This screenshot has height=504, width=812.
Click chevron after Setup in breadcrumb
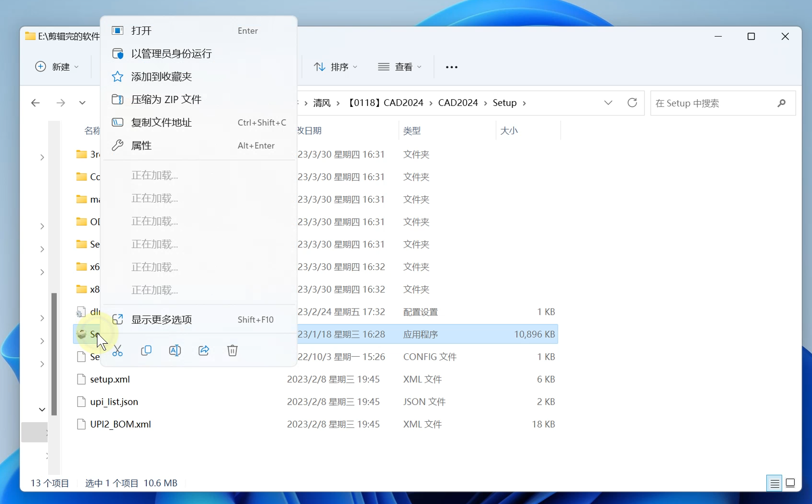tap(524, 103)
